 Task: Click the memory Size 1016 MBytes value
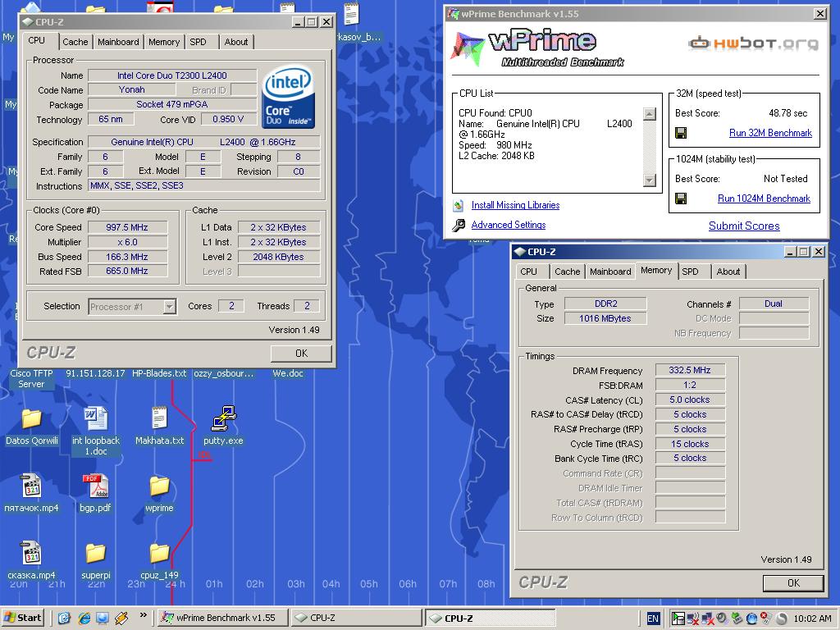pos(605,318)
